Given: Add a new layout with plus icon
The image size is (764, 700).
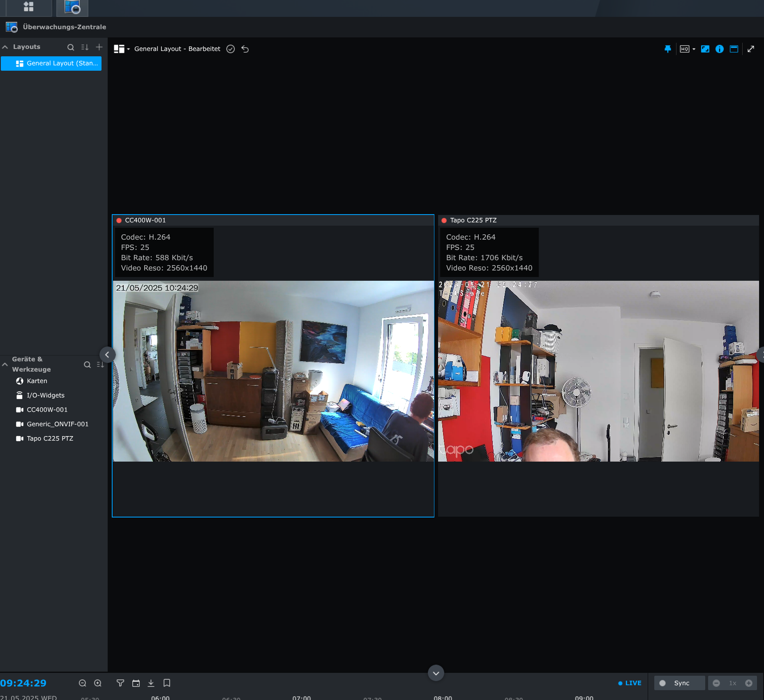Looking at the screenshot, I should 99,47.
